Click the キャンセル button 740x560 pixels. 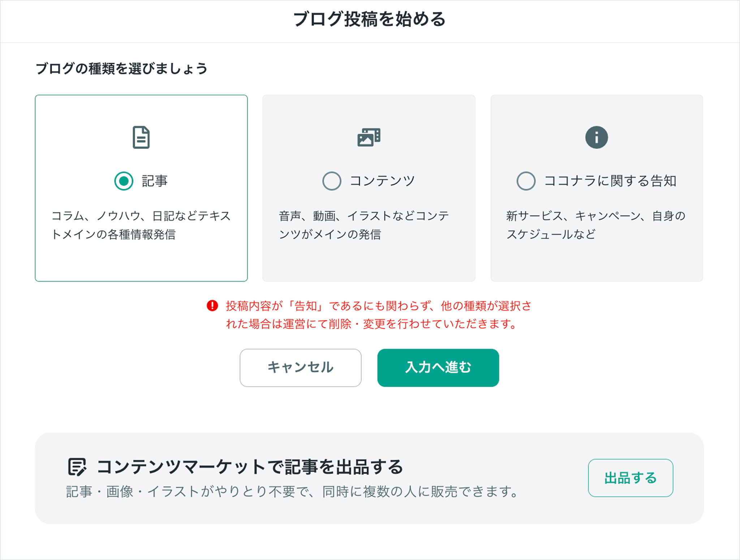(x=301, y=367)
